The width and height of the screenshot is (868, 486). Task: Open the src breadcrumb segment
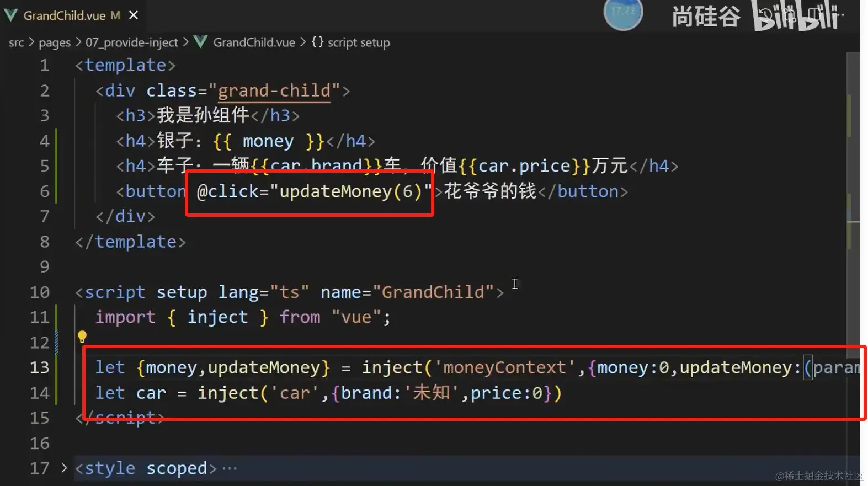click(x=17, y=42)
